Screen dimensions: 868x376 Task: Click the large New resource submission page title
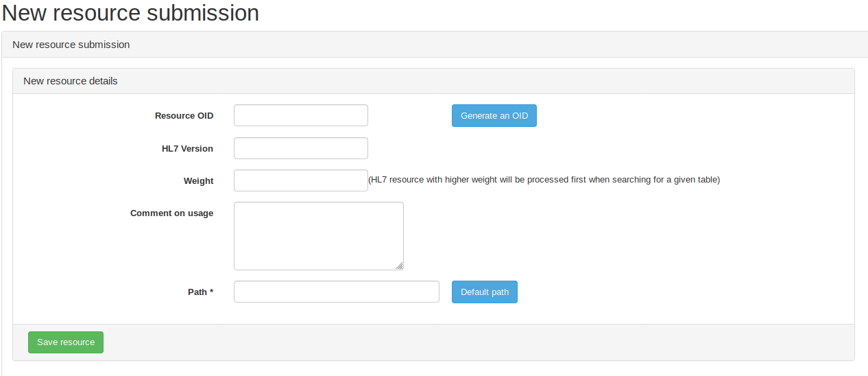pyautogui.click(x=131, y=13)
